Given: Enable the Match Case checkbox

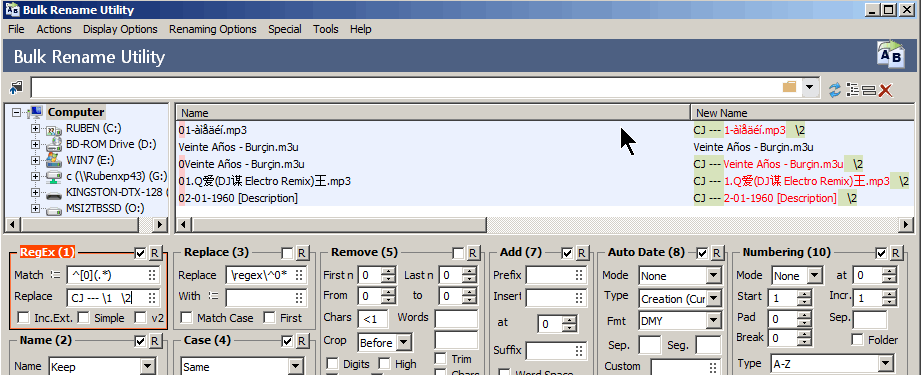Looking at the screenshot, I should click(186, 318).
